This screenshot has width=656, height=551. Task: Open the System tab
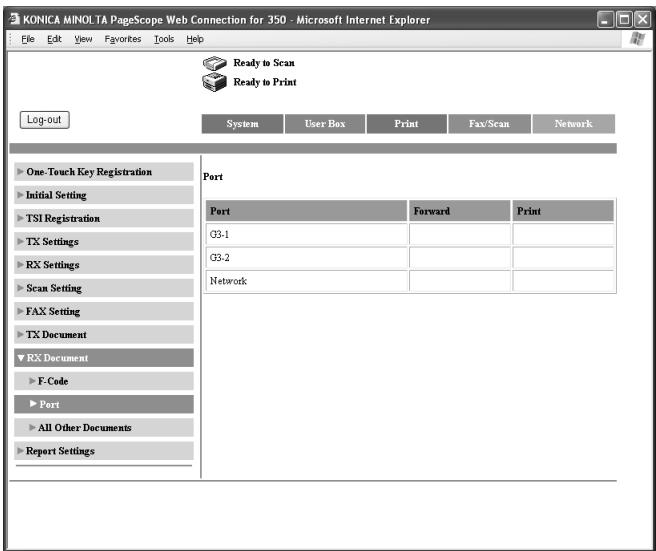coord(242,124)
